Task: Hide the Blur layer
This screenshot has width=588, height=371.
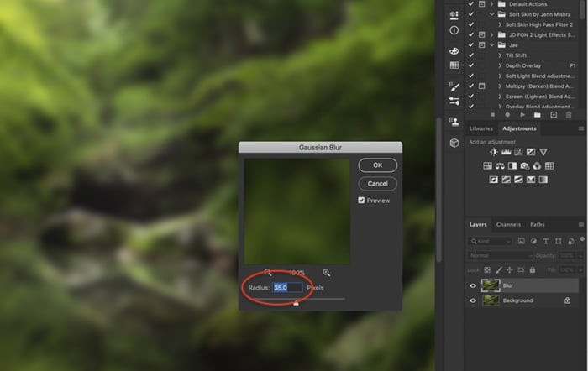Action: [473, 285]
